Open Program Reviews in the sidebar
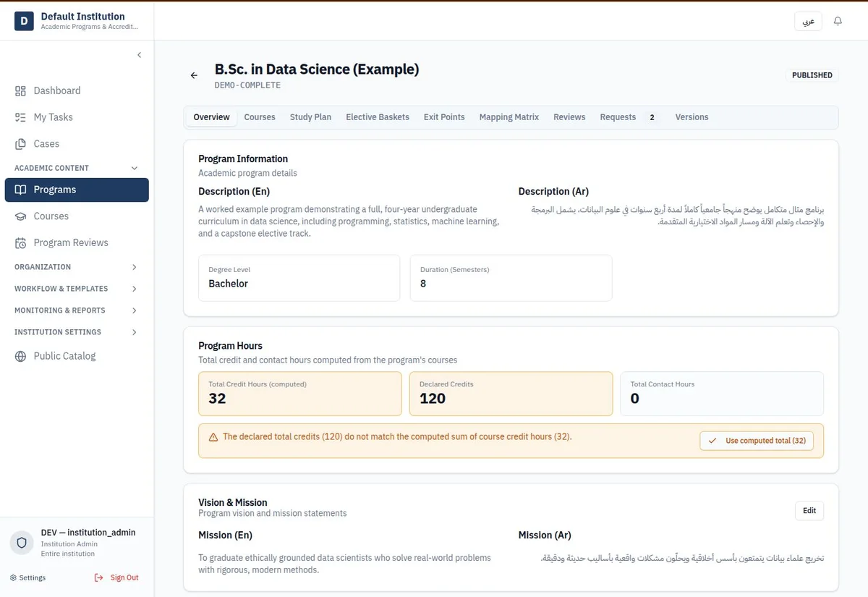This screenshot has width=868, height=597. click(x=77, y=243)
